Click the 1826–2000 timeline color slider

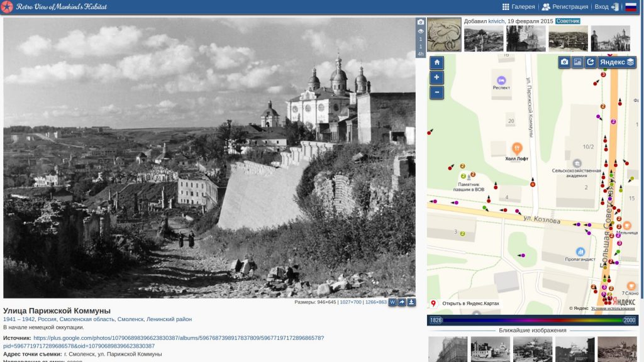coord(532,320)
